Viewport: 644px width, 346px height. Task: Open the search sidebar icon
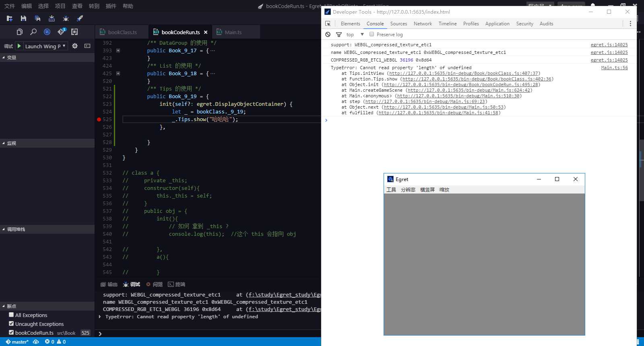tap(33, 32)
